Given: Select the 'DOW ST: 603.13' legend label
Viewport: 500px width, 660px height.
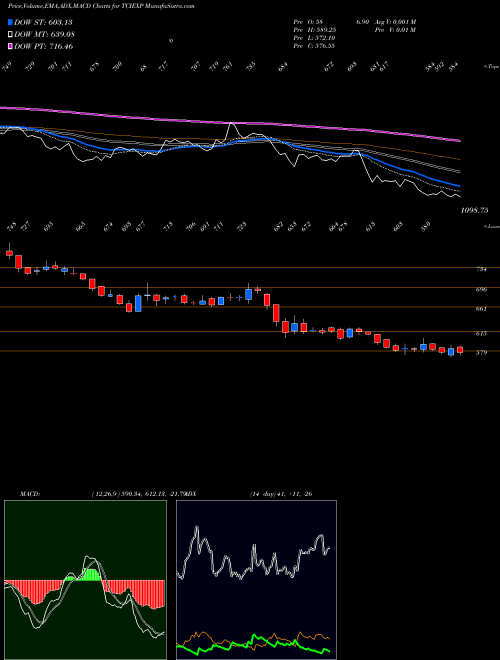Looking at the screenshot, I should (44, 22).
